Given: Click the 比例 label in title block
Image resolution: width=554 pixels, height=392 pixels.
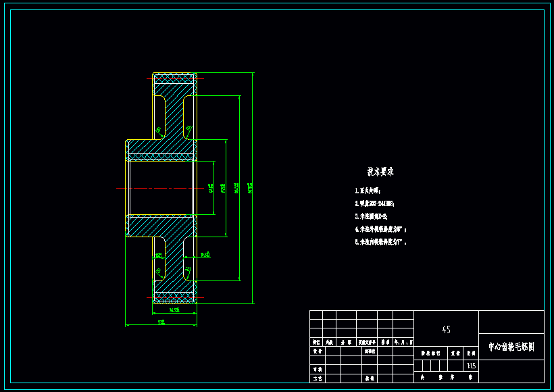Looking at the screenshot, I should [471, 353].
